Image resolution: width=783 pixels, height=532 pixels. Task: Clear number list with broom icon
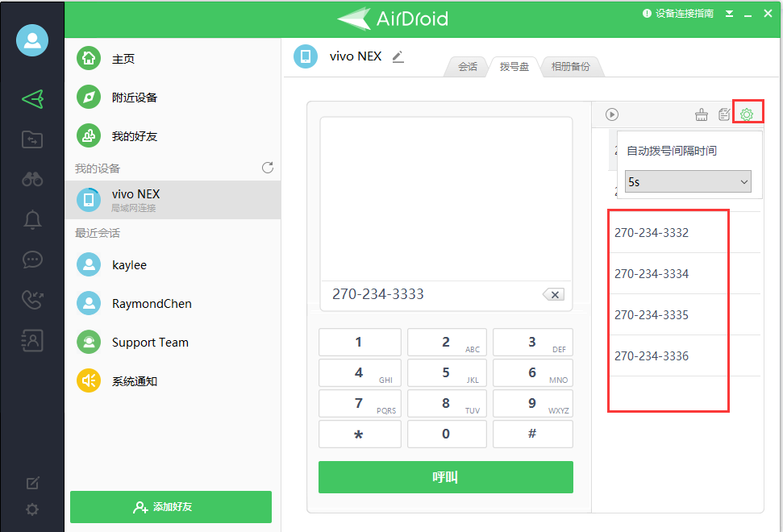coord(702,114)
